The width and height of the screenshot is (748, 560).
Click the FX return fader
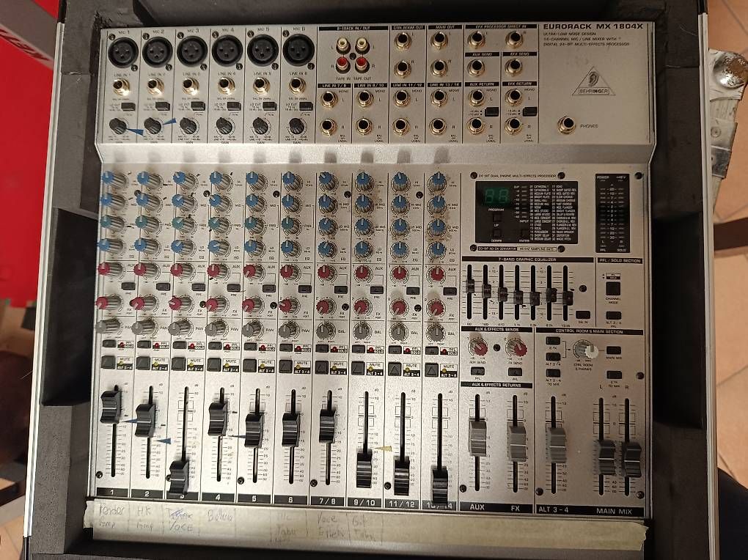(x=516, y=443)
